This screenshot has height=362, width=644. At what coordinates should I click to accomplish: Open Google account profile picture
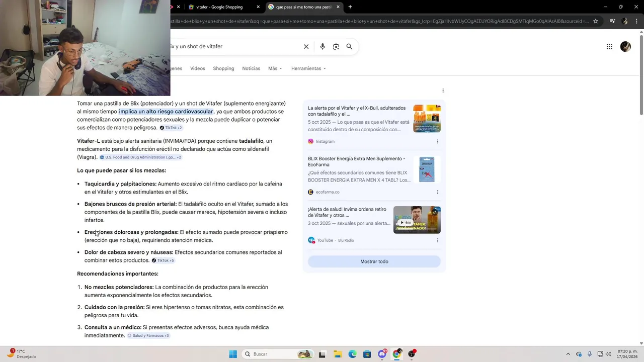pyautogui.click(x=625, y=47)
